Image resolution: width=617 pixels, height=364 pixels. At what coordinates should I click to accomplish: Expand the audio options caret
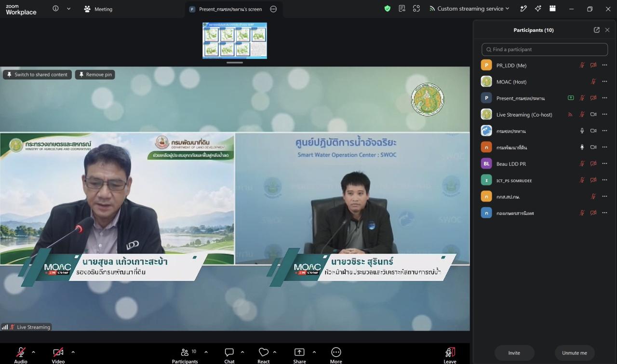click(33, 352)
